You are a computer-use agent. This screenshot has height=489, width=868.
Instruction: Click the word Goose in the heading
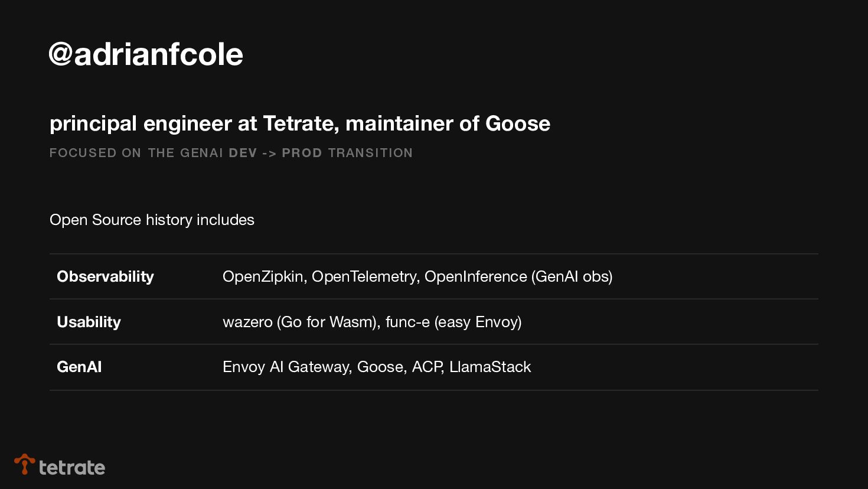point(517,123)
